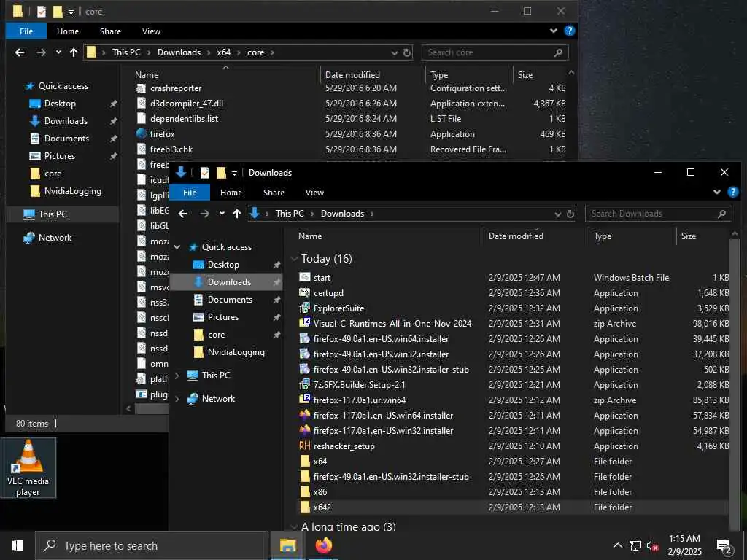The width and height of the screenshot is (747, 560).
Task: Open the notification center icon
Action: [x=724, y=547]
